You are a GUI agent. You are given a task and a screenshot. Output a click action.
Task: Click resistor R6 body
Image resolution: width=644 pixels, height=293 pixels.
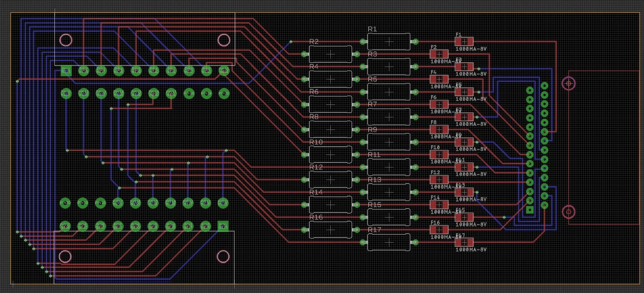click(330, 104)
